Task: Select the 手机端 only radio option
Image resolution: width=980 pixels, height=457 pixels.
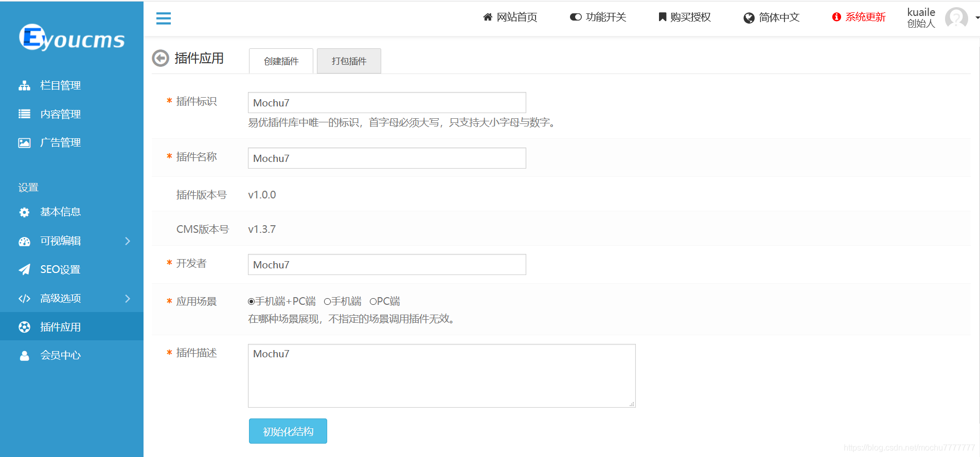Action: pos(327,301)
